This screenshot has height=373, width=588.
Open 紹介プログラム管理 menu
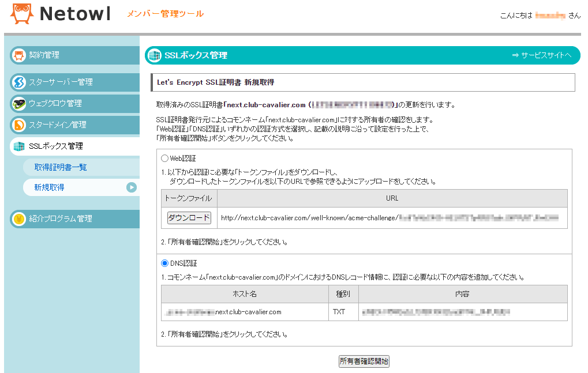pyautogui.click(x=74, y=219)
